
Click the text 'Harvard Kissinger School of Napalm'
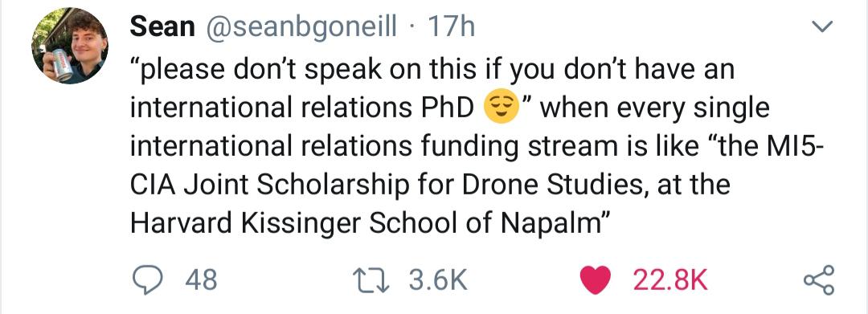(364, 222)
